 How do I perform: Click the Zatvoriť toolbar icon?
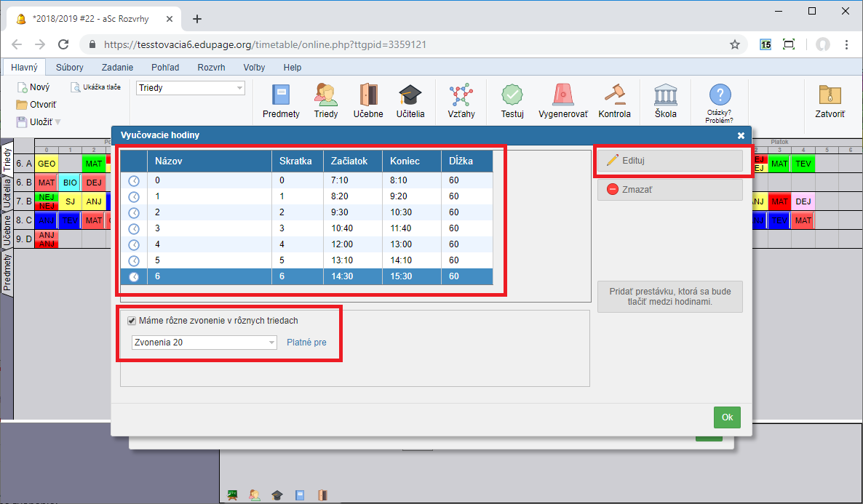(x=830, y=101)
